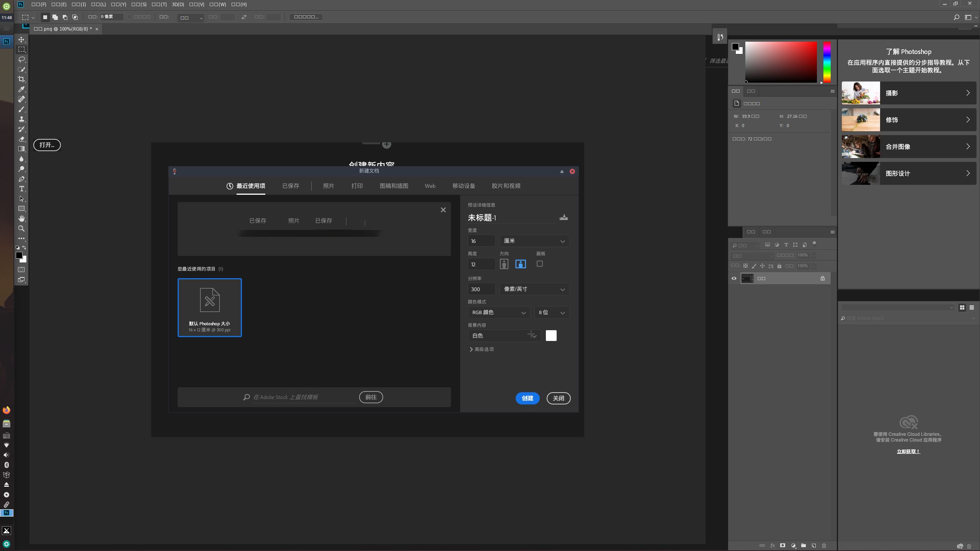This screenshot has width=980, height=551.
Task: Click the background color white swatch
Action: [551, 336]
